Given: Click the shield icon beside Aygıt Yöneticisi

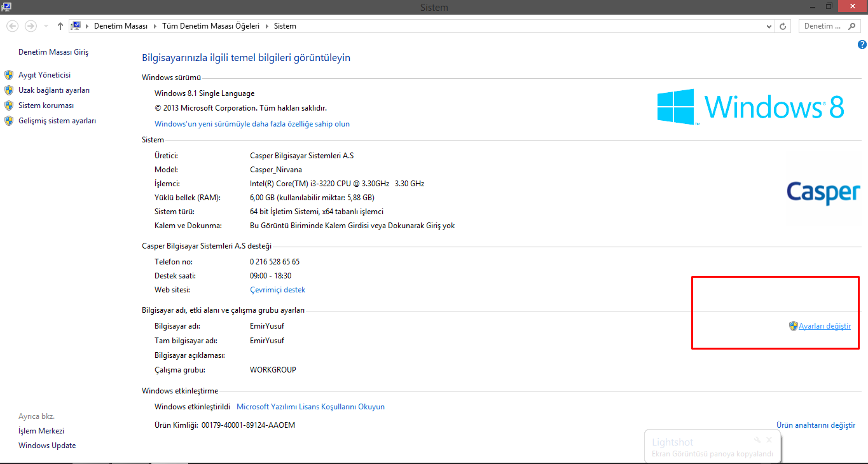Looking at the screenshot, I should 9,75.
